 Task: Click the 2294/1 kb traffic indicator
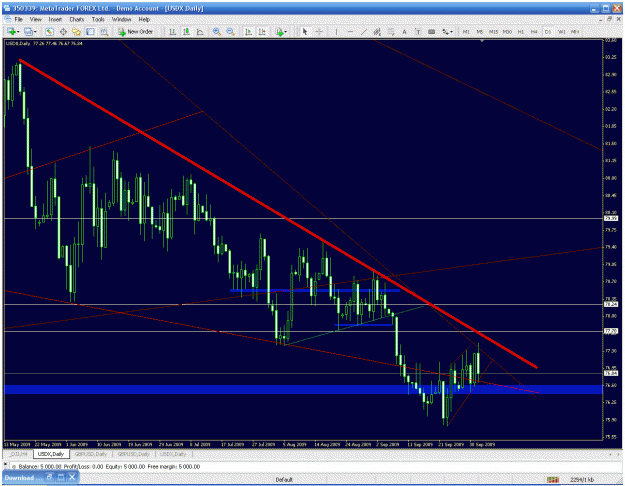pyautogui.click(x=582, y=479)
